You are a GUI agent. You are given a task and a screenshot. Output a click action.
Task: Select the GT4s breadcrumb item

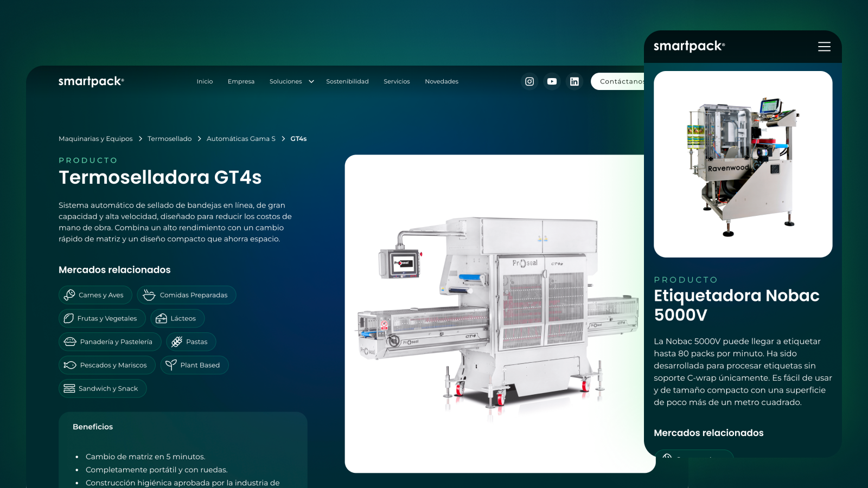click(x=298, y=139)
